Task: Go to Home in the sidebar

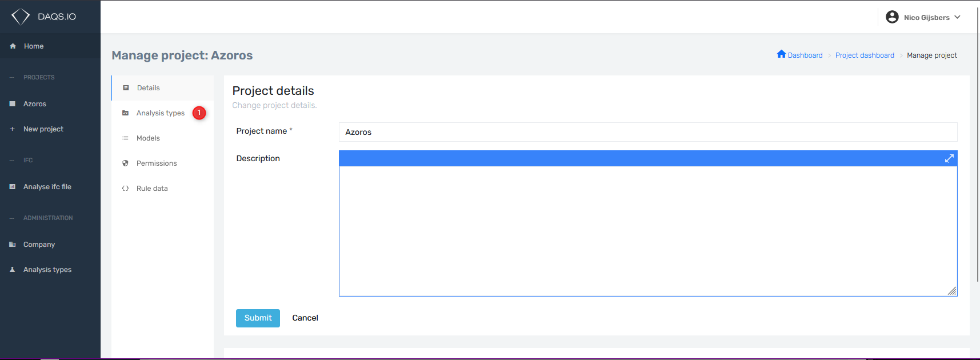Action: click(50, 46)
